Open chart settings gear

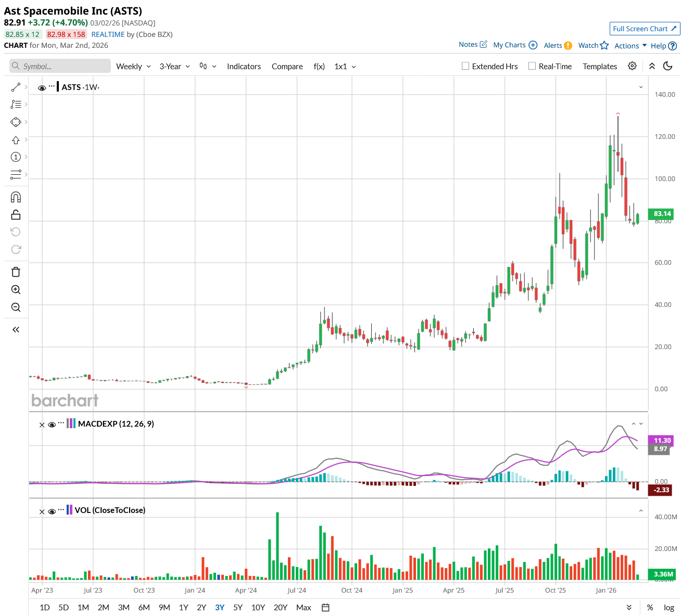632,66
